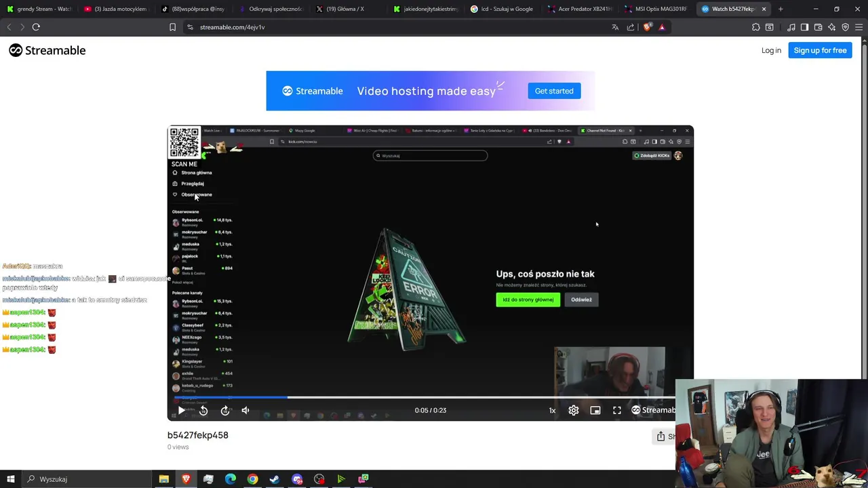868x488 pixels.
Task: Open a new browser tab
Action: click(781, 9)
